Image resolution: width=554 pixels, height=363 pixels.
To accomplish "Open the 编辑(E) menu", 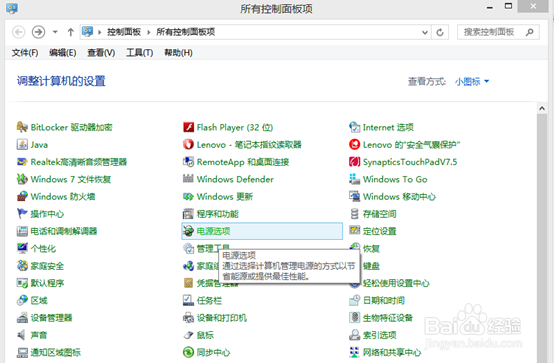I will 63,53.
